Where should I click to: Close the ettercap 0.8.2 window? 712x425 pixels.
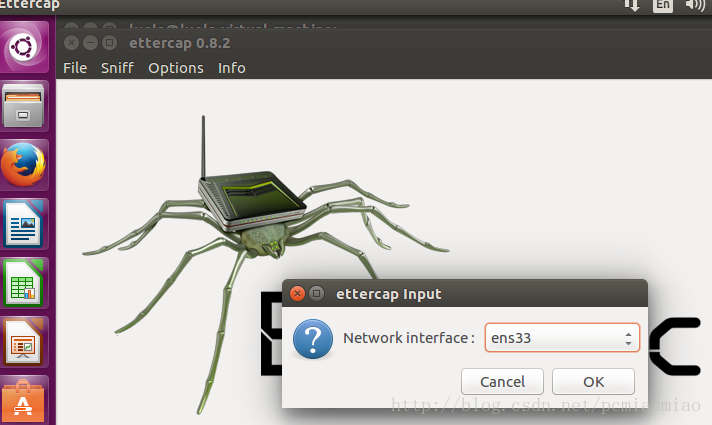tap(71, 43)
